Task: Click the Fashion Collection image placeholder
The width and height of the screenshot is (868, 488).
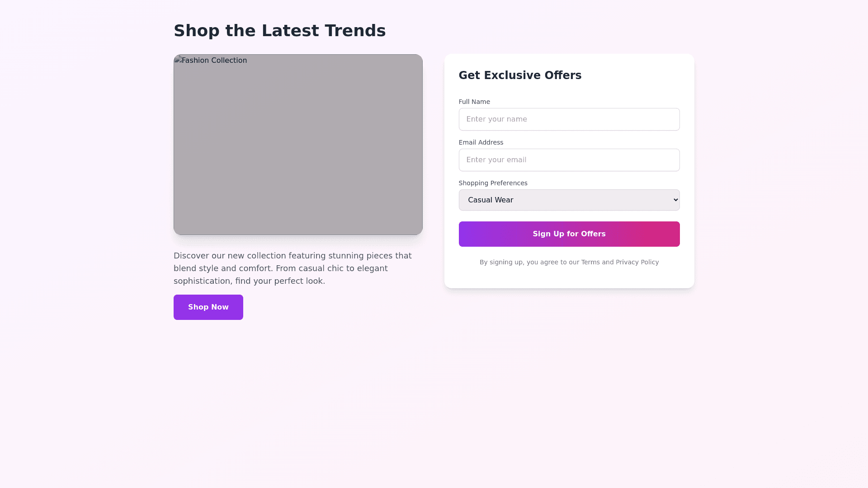Action: click(298, 149)
